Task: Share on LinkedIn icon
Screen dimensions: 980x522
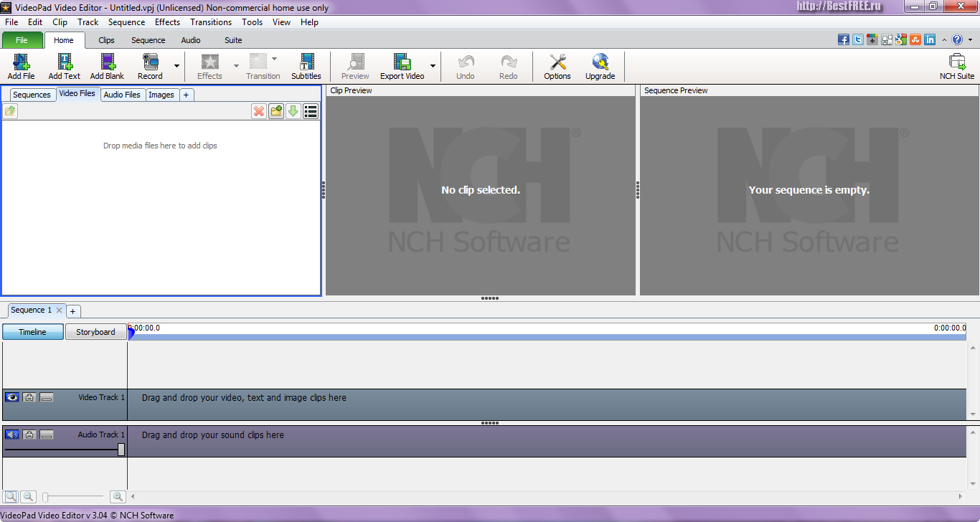Action: point(930,40)
